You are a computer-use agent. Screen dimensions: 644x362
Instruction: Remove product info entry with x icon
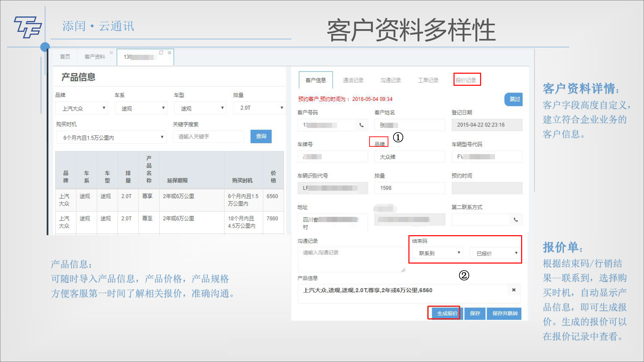coord(514,290)
